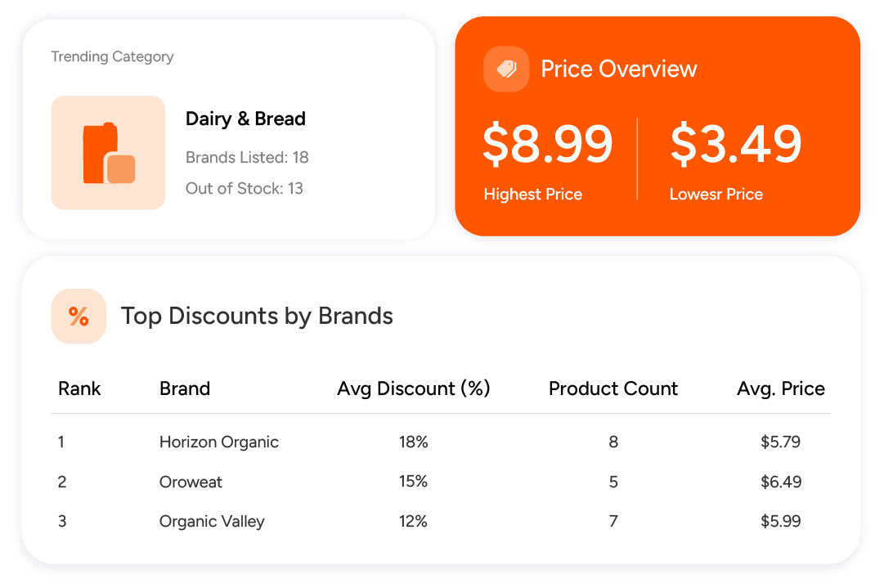
Task: Click the $8.99 highest price value
Action: (548, 144)
